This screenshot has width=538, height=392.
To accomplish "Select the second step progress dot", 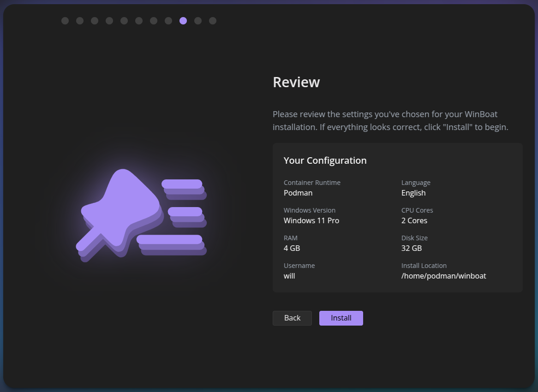I will pyautogui.click(x=80, y=21).
